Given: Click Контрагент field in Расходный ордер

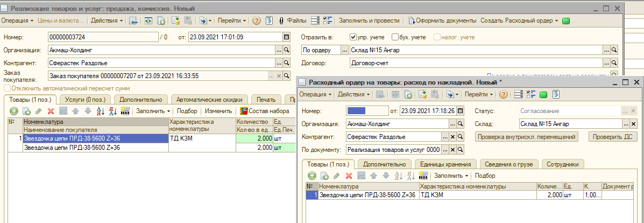Looking at the screenshot, I should point(393,137).
